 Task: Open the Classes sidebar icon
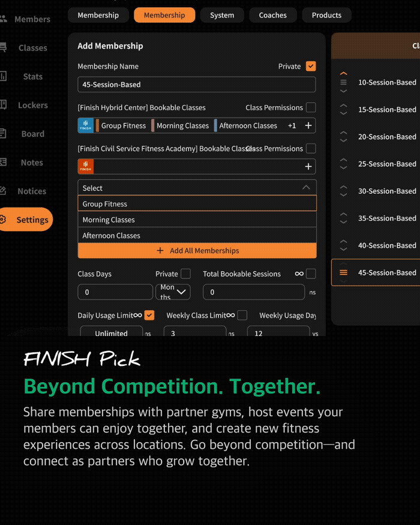coord(3,47)
